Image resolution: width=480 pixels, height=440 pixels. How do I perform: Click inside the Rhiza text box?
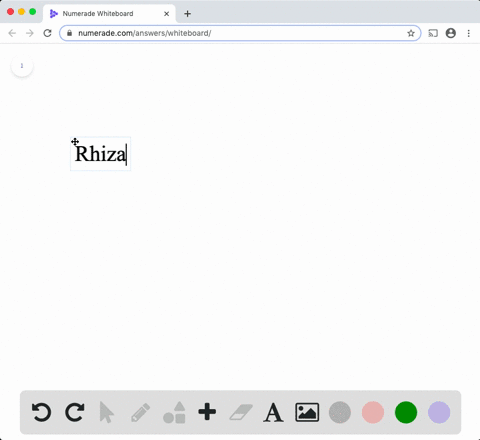(x=100, y=154)
